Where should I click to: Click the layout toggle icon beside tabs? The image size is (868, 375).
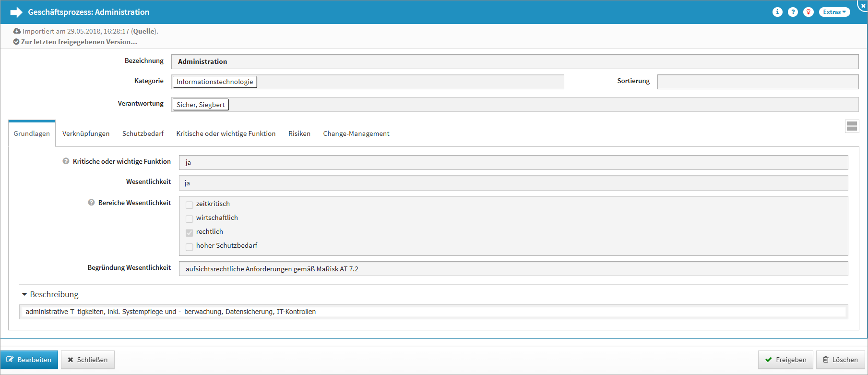point(852,126)
